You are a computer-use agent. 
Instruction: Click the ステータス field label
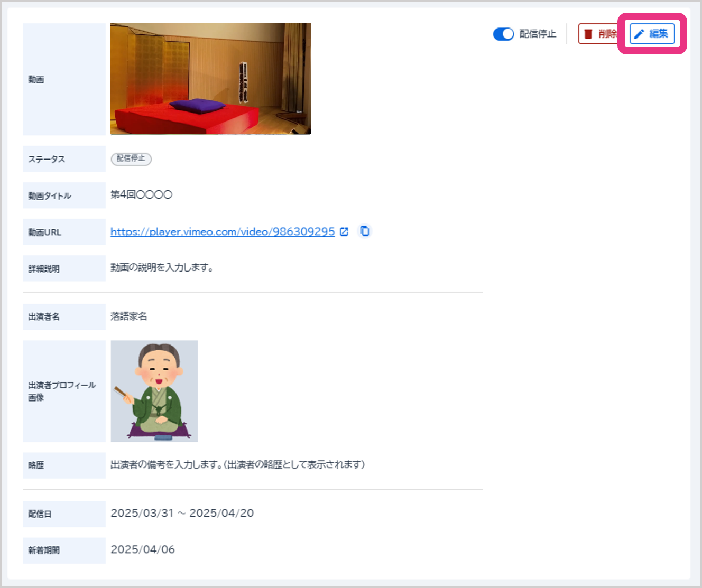[x=47, y=159]
